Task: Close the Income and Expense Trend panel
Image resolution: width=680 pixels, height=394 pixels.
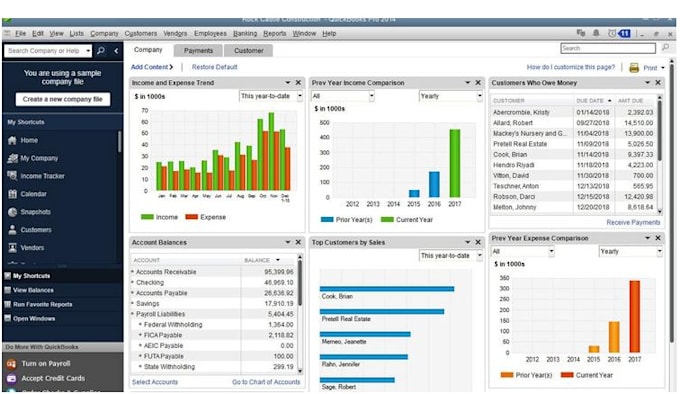Action: (x=298, y=82)
